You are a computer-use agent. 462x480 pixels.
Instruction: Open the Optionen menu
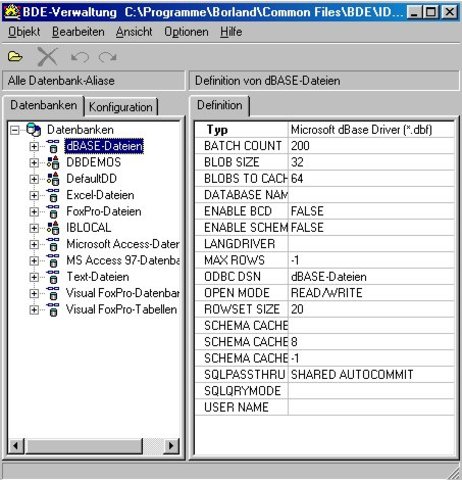pos(186,32)
